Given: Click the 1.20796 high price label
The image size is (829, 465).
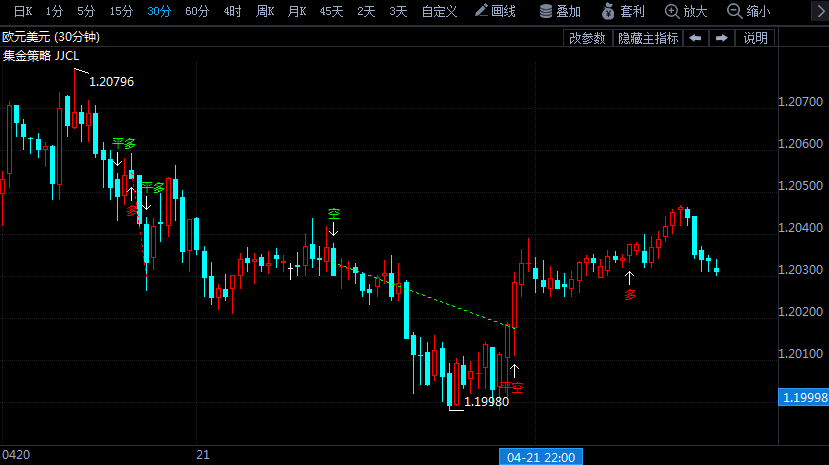Looking at the screenshot, I should [112, 82].
